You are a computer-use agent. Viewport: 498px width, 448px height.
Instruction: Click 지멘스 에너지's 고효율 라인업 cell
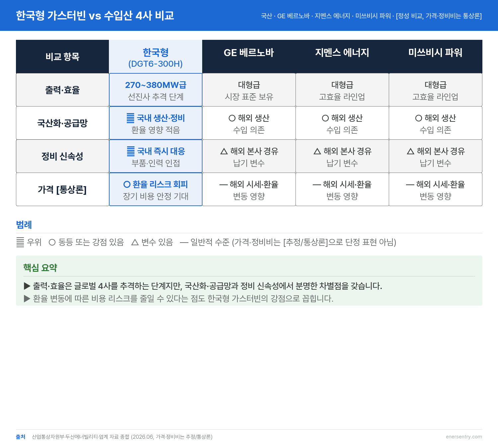coord(342,90)
